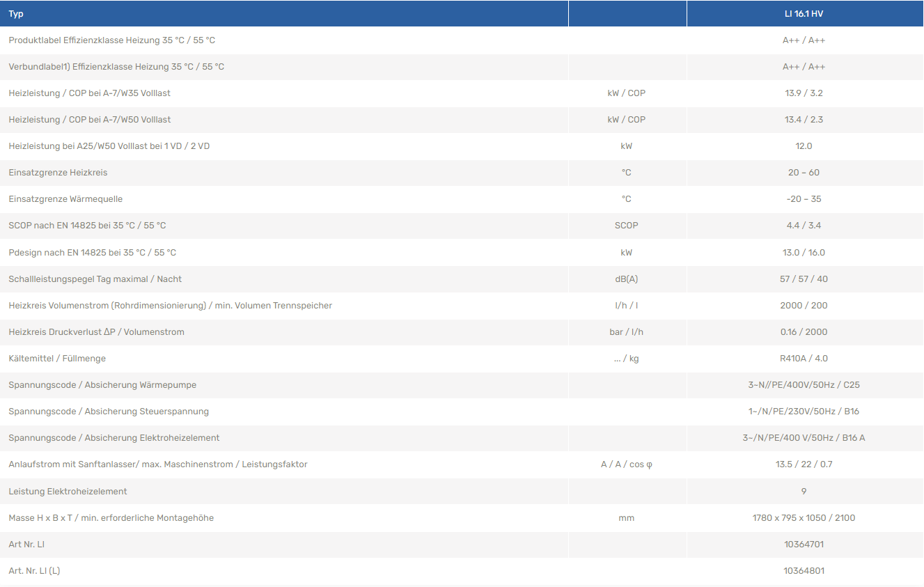Click the dimensions value '1780 x 795 x 1050 / 2100'
Viewport: 924px width, 587px height.
(x=804, y=518)
